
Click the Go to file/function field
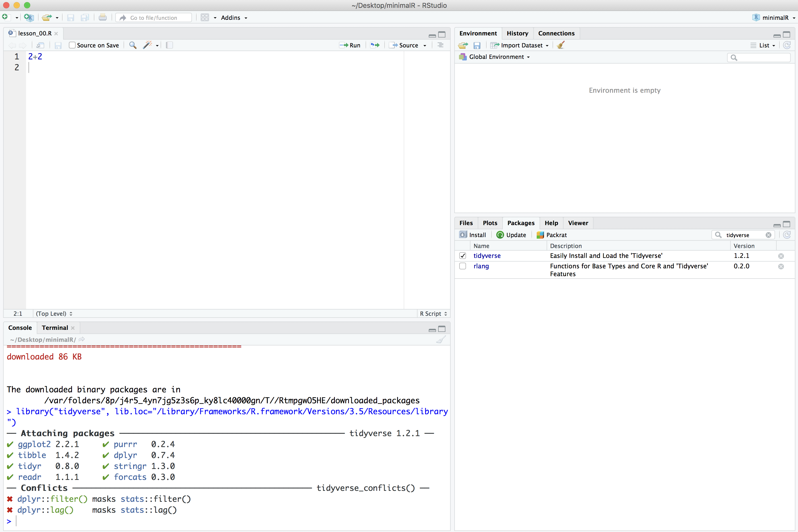pos(154,18)
